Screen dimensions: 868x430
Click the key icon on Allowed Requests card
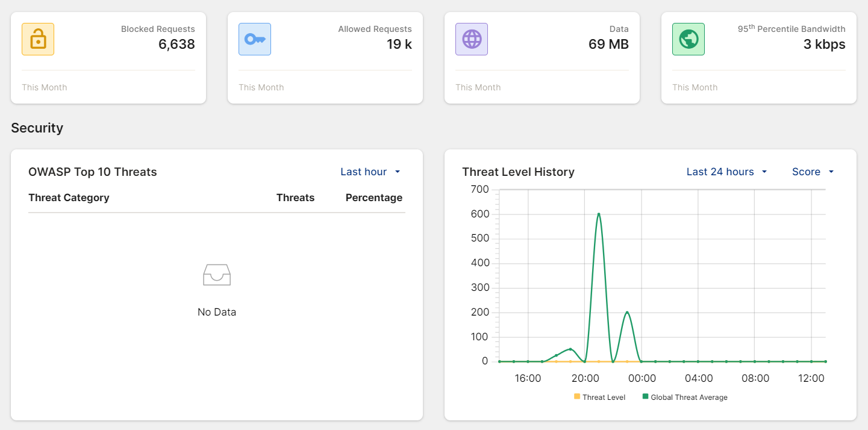tap(255, 39)
